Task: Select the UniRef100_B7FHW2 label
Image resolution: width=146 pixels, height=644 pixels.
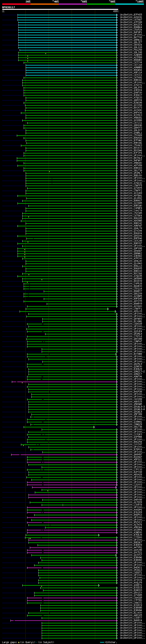Action: click(131, 140)
